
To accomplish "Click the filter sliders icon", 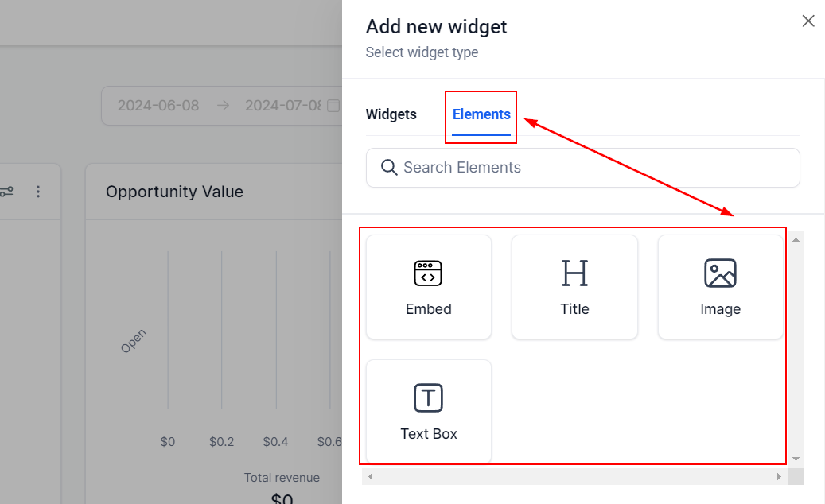I will pyautogui.click(x=6, y=192).
